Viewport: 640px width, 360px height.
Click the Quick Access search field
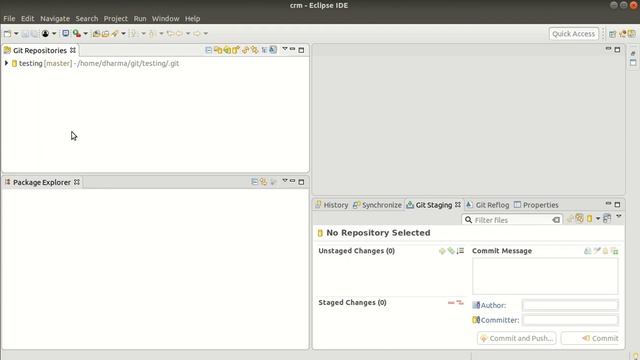573,34
